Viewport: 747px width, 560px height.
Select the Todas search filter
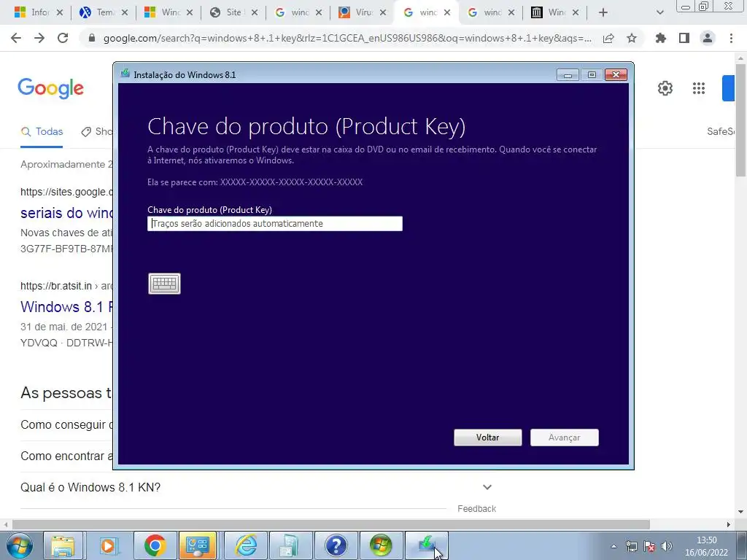[42, 131]
